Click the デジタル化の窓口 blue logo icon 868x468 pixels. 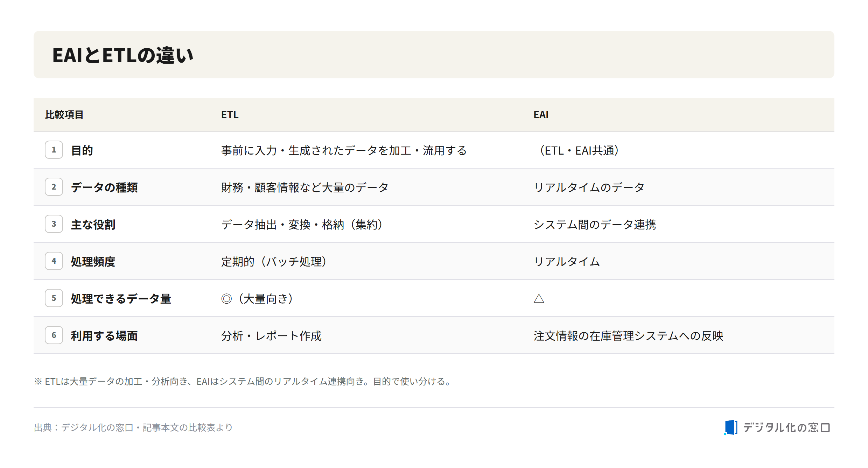pos(731,427)
